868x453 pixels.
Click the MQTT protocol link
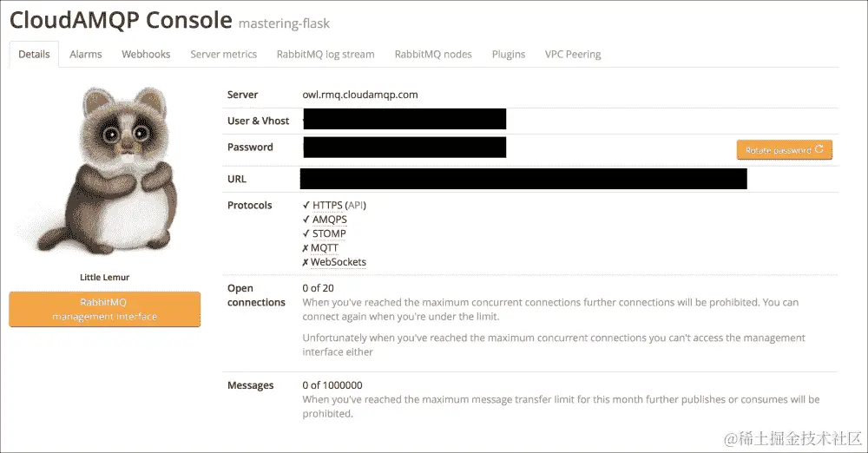tap(325, 247)
